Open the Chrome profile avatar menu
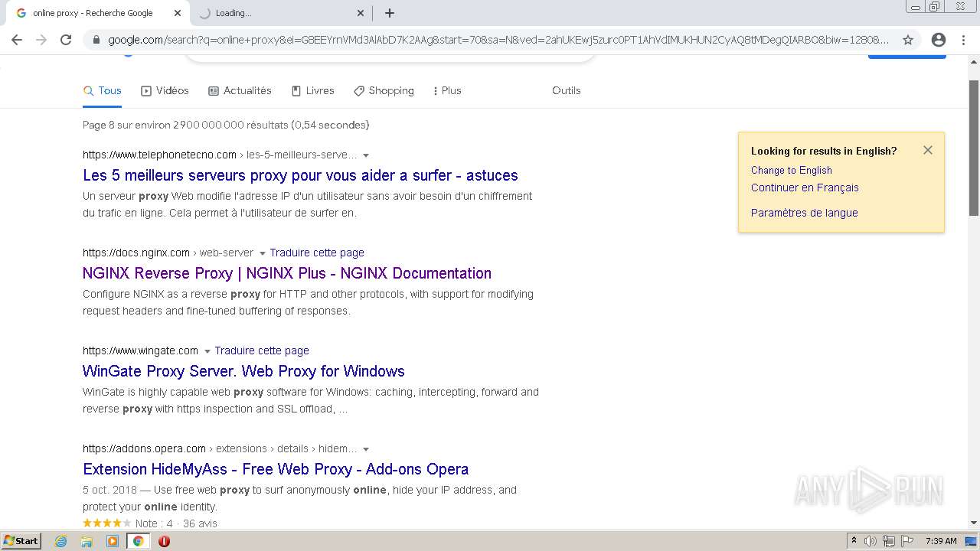The image size is (980, 551). 939,40
